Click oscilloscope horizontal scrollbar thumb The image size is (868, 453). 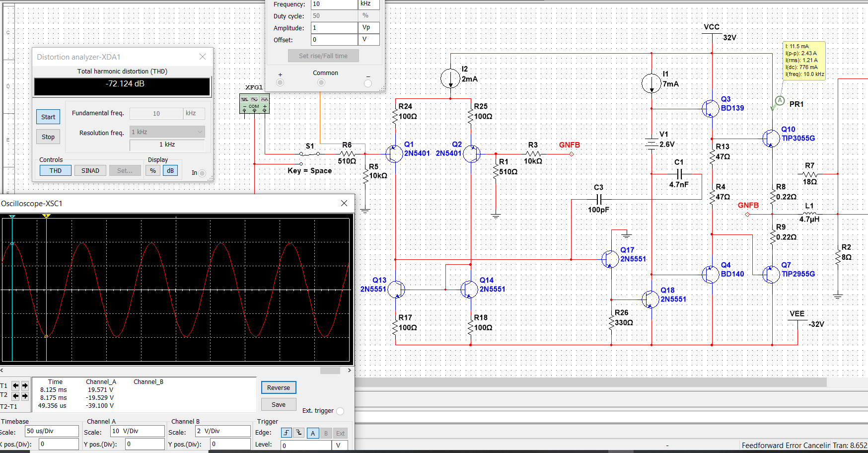(330, 371)
